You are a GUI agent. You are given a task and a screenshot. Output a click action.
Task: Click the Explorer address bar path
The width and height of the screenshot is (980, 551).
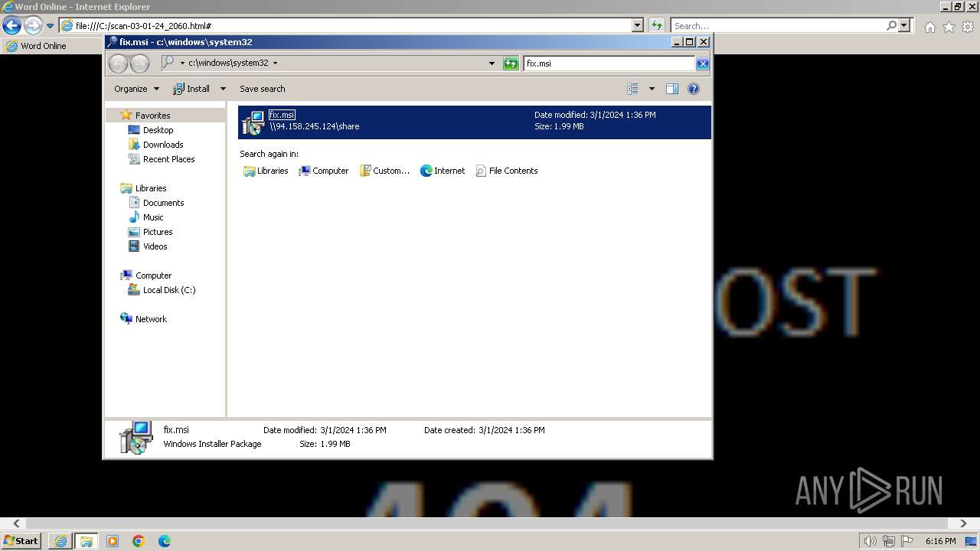(228, 64)
